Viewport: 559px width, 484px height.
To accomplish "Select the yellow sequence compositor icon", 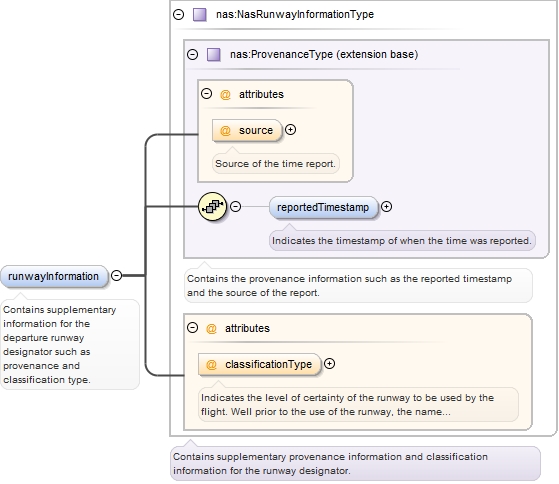I will point(212,206).
